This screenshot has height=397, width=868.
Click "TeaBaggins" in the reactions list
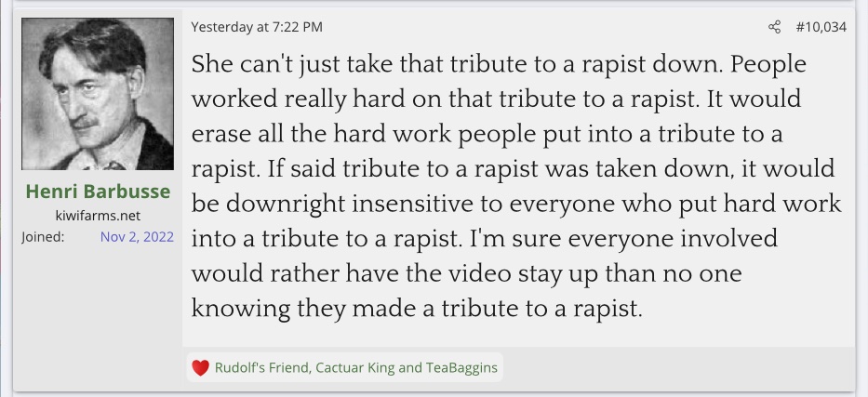tap(462, 367)
